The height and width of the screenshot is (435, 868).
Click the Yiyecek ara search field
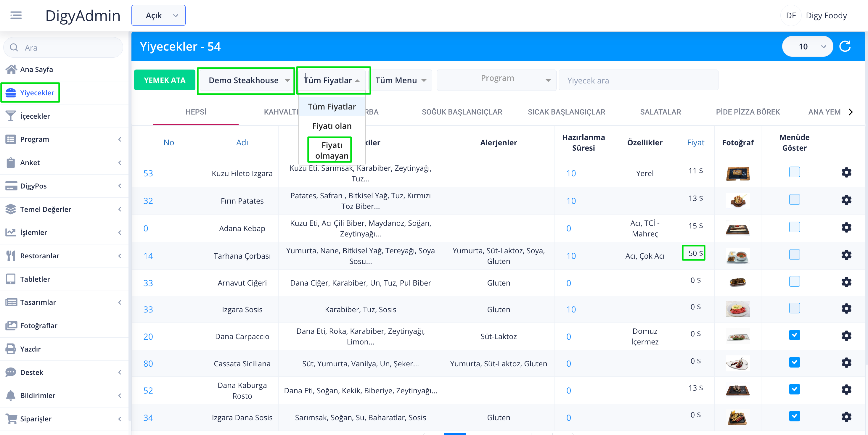pyautogui.click(x=638, y=80)
